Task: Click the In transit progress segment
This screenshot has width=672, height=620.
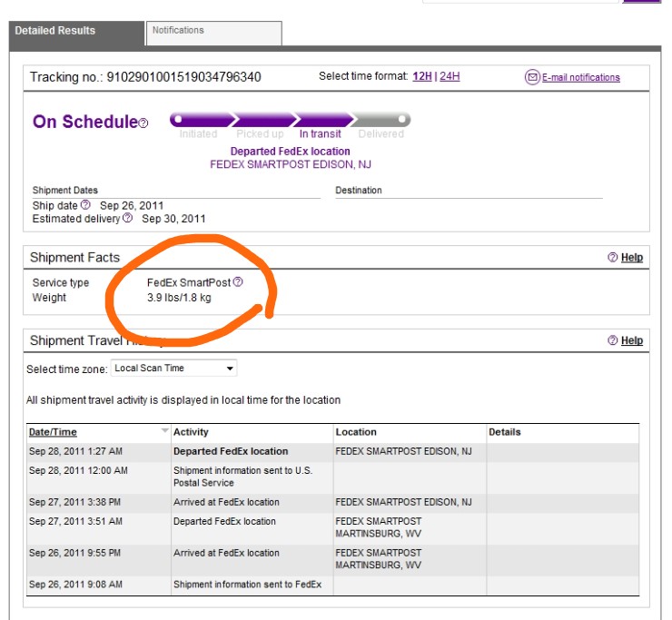Action: pyautogui.click(x=323, y=120)
